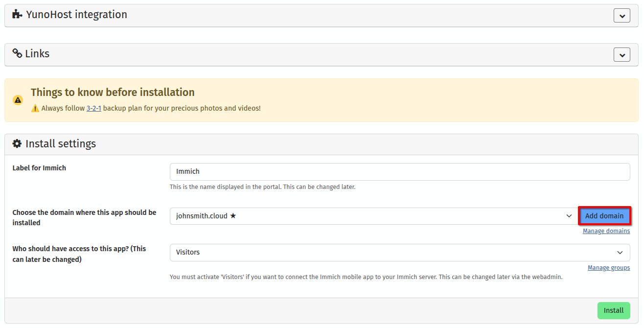Open the Manage groups link
This screenshot has height=328, width=644.
[x=609, y=268]
